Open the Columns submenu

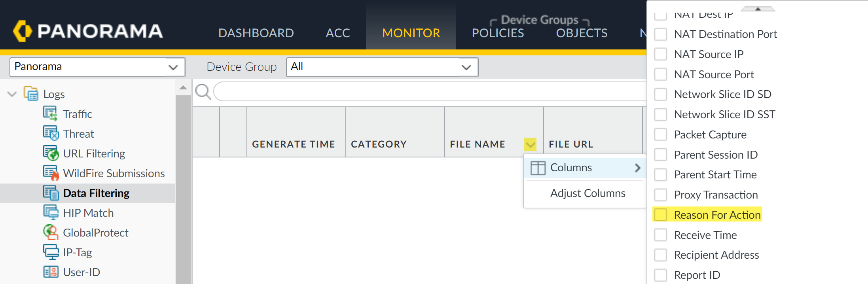click(585, 168)
